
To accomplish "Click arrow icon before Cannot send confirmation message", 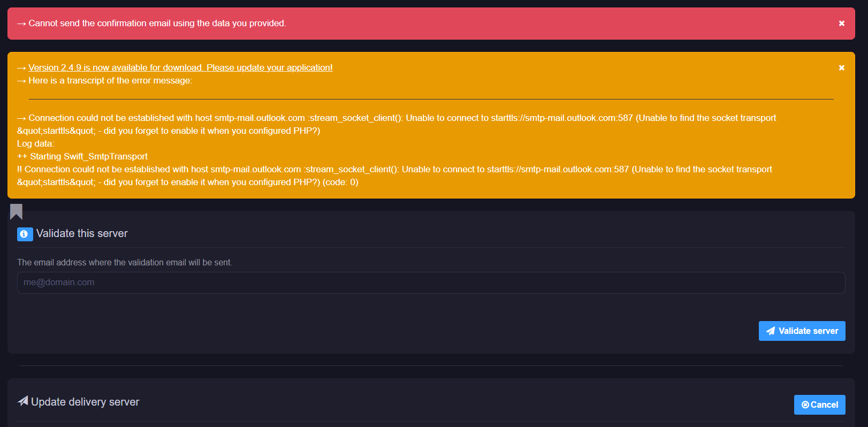I will (21, 24).
